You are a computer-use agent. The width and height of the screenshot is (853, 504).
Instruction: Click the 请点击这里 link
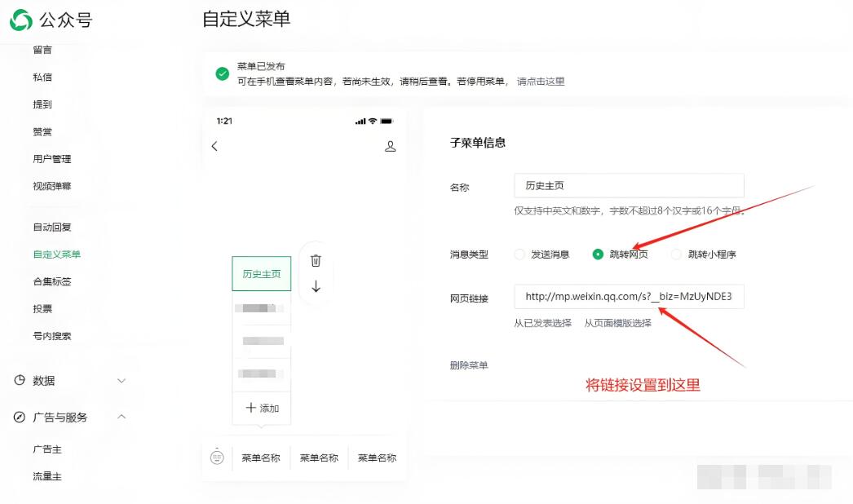click(540, 82)
